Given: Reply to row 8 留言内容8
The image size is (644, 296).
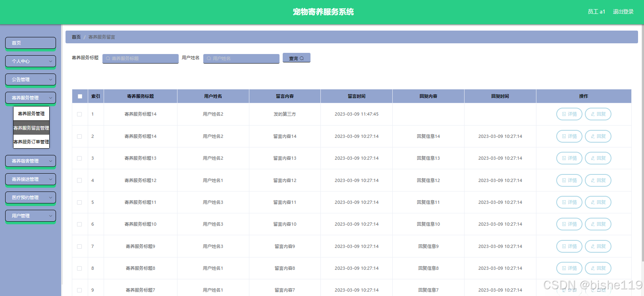Looking at the screenshot, I should [x=598, y=268].
